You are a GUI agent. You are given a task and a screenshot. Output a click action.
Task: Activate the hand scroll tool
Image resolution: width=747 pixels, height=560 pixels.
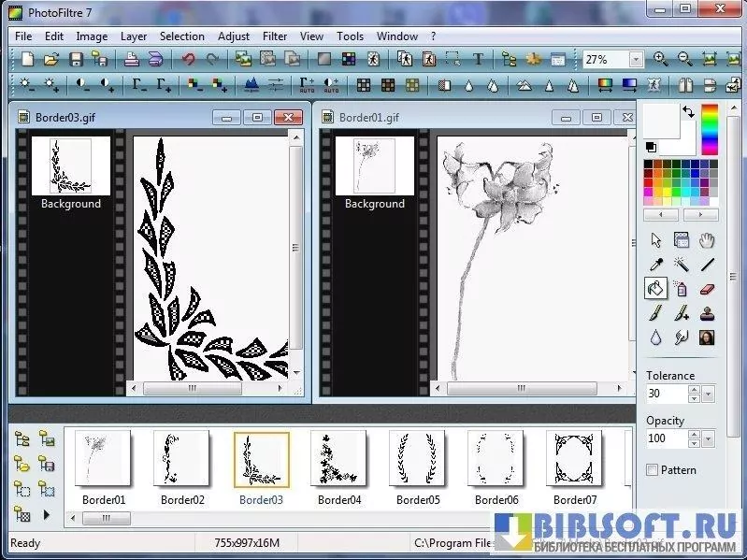point(707,240)
